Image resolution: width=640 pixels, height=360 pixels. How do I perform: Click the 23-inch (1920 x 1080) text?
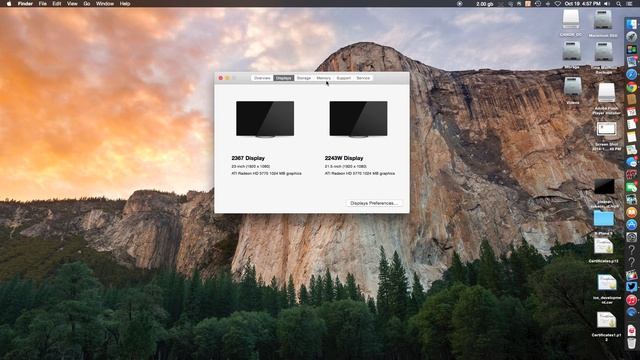[251, 167]
